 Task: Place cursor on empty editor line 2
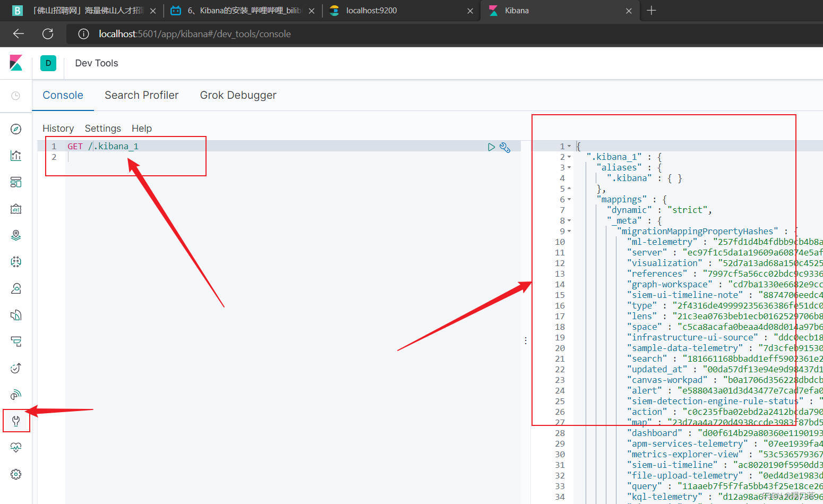click(293, 157)
